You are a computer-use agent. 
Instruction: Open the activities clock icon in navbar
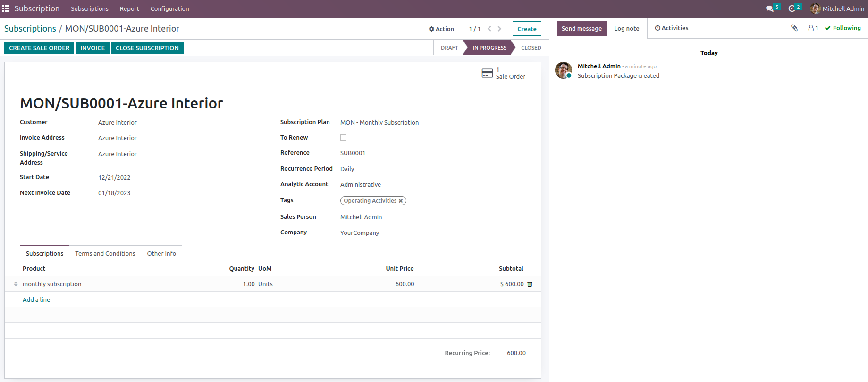[x=792, y=8]
